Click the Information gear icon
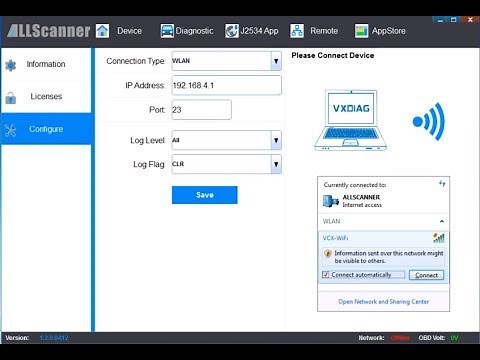The width and height of the screenshot is (480, 360). (11, 65)
